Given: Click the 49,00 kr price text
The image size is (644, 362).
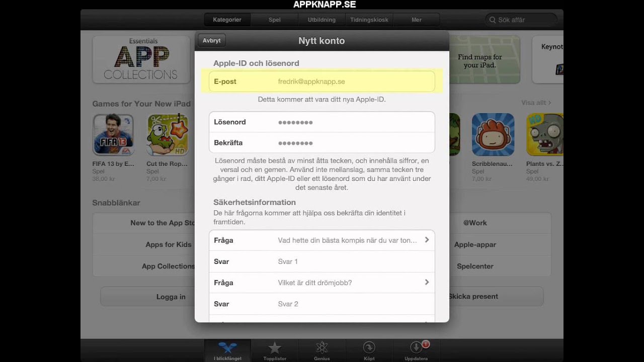Looking at the screenshot, I should [537, 178].
